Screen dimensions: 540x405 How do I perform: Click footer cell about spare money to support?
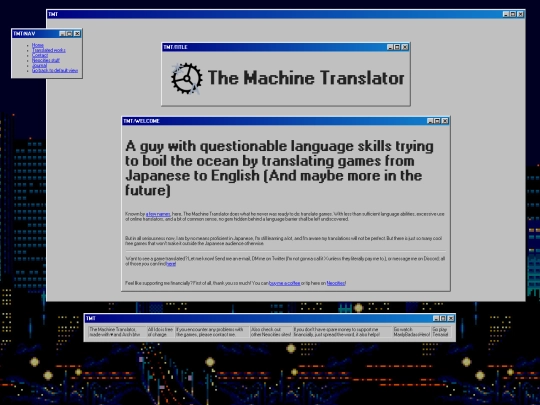click(x=342, y=332)
